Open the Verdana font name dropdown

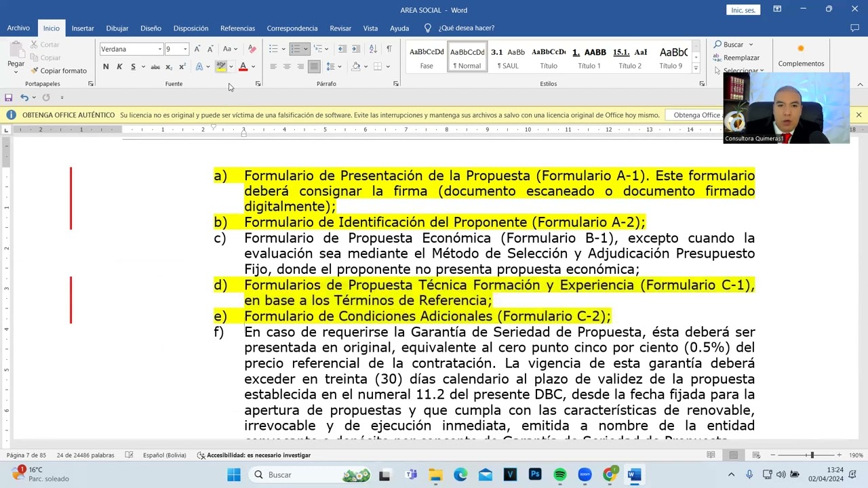(x=160, y=49)
